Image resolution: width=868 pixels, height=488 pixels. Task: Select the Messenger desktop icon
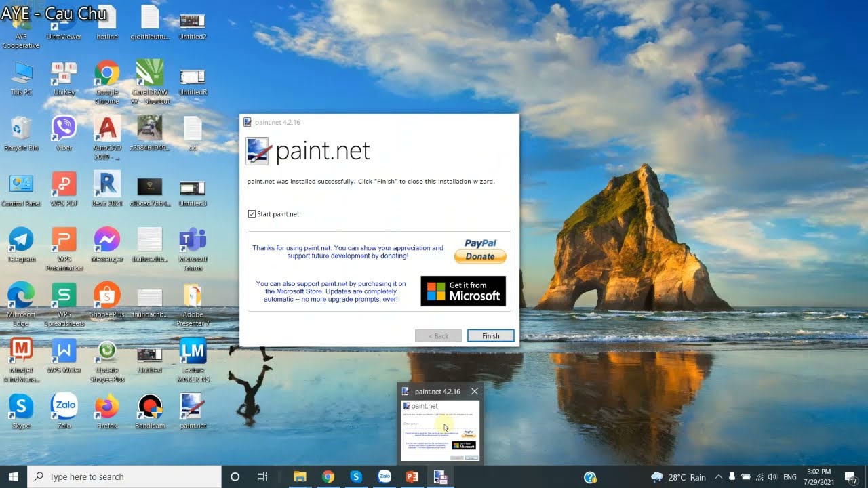point(106,245)
